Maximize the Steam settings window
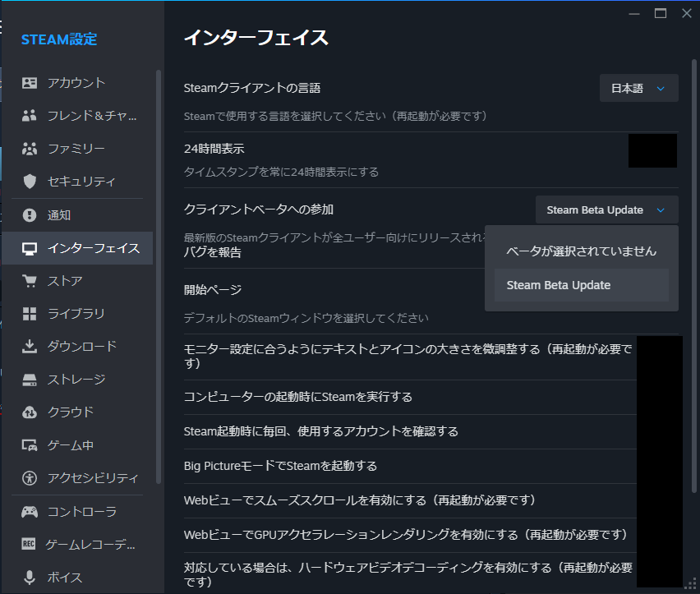The height and width of the screenshot is (594, 700). point(661,13)
